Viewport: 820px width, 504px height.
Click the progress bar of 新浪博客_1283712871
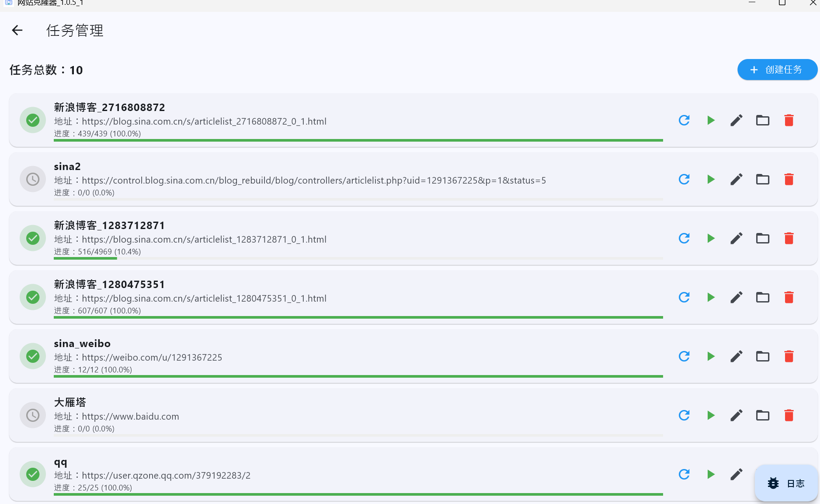coord(358,258)
